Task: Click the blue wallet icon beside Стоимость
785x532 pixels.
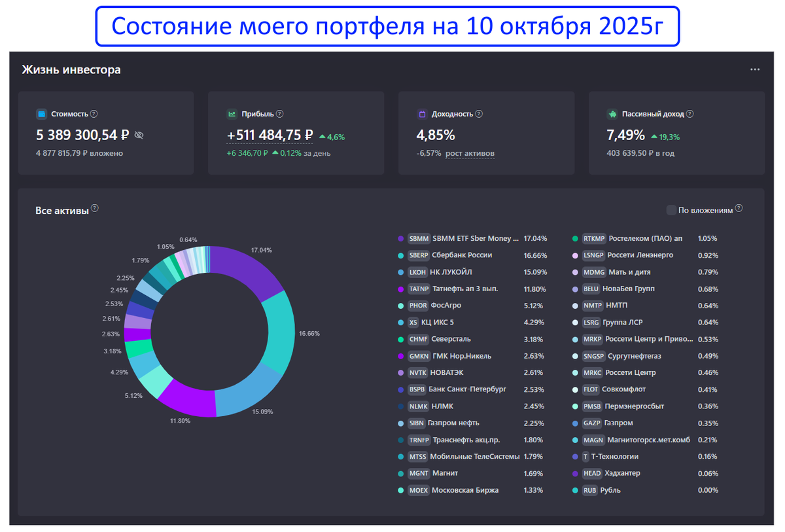Action: click(41, 114)
